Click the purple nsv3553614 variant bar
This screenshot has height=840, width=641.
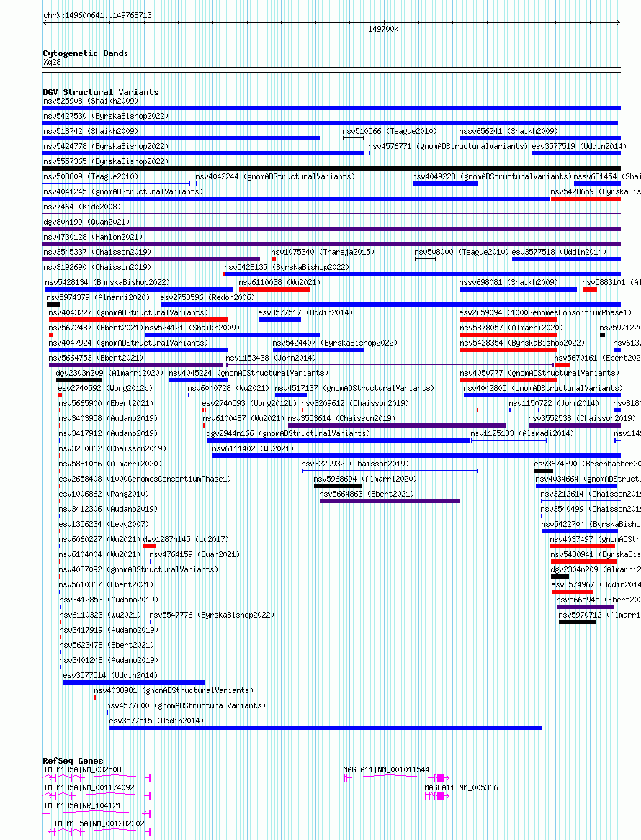[397, 425]
